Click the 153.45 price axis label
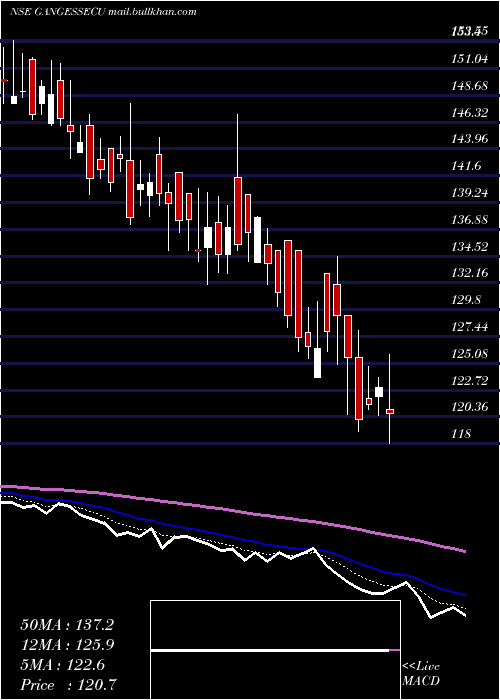 (x=468, y=32)
